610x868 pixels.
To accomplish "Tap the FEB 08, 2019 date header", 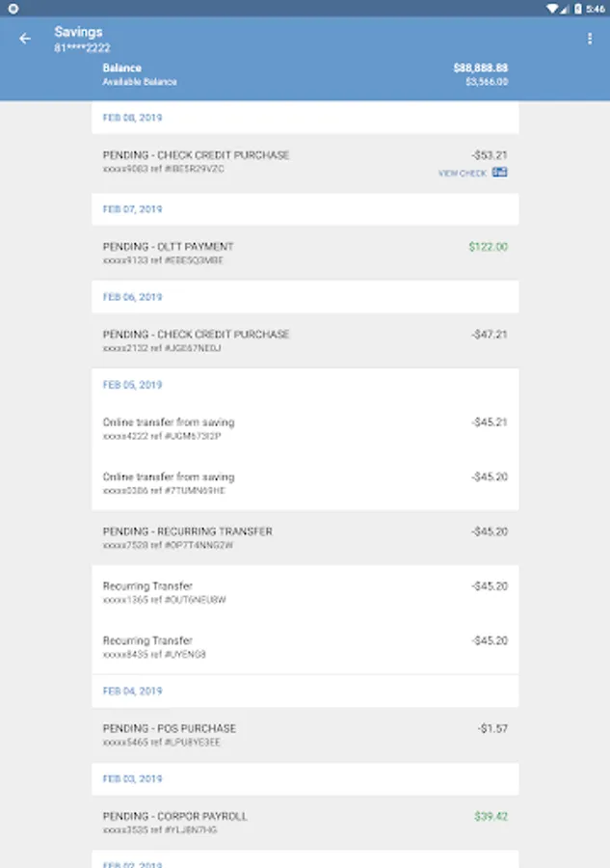I will click(x=133, y=118).
